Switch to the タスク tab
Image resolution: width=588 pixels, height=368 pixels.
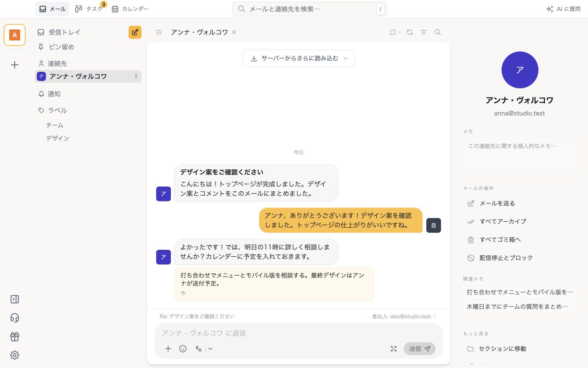tap(90, 9)
